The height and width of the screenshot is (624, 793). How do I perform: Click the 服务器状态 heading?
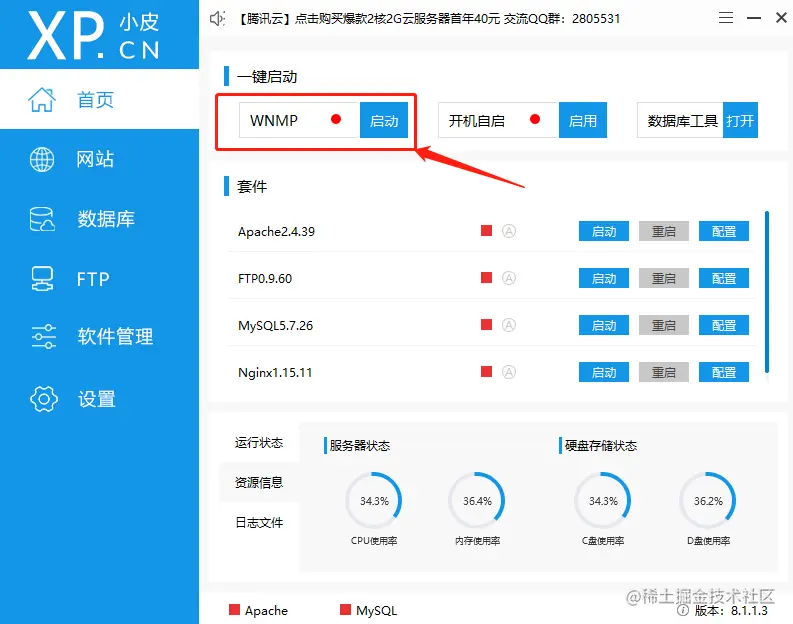[x=360, y=445]
